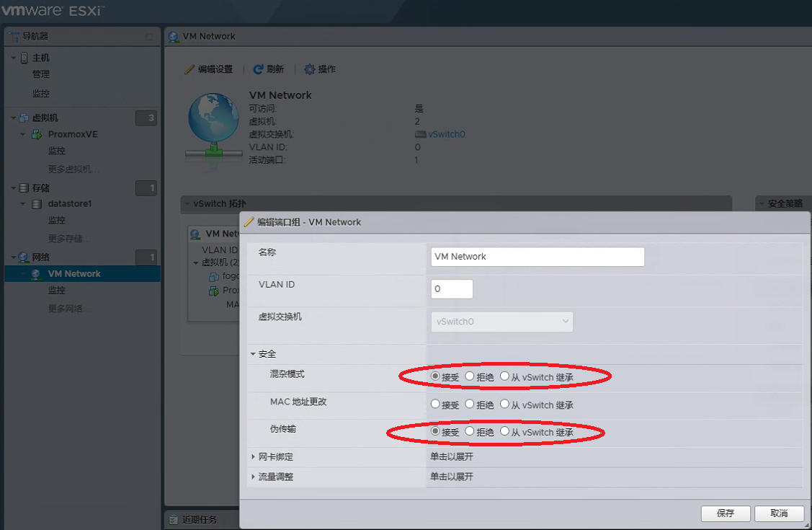
Task: Open Monitor (监控) under VM Network
Action: [56, 291]
